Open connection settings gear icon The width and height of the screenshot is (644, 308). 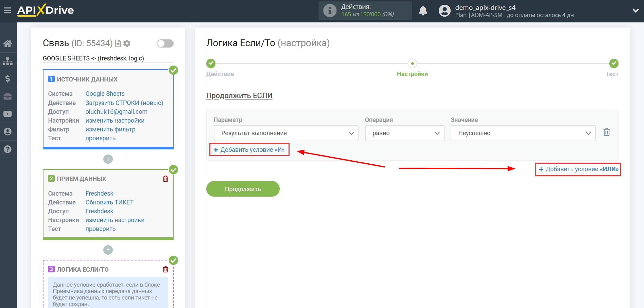pos(127,43)
